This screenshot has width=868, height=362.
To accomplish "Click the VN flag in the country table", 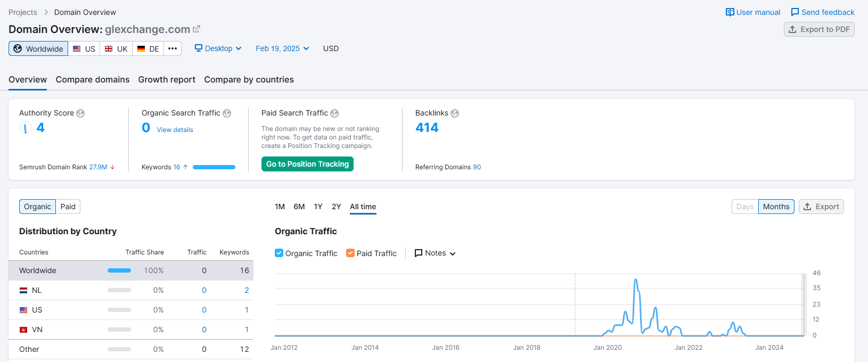I will (x=23, y=330).
